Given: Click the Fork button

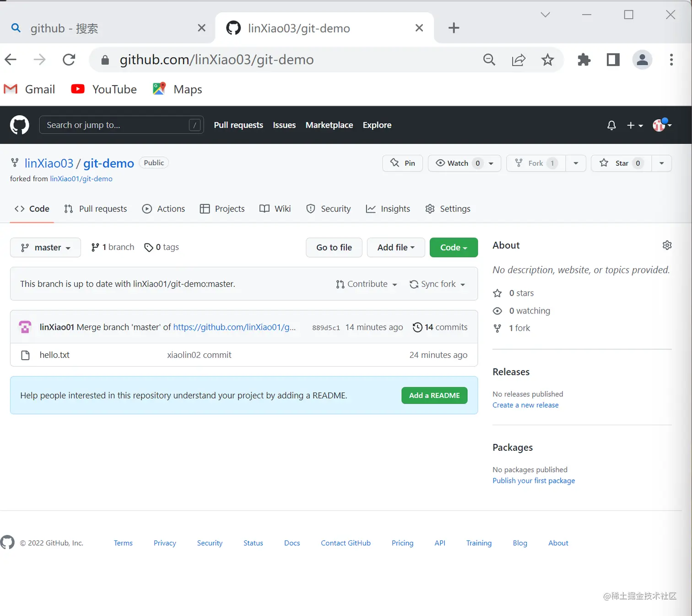Looking at the screenshot, I should point(536,163).
